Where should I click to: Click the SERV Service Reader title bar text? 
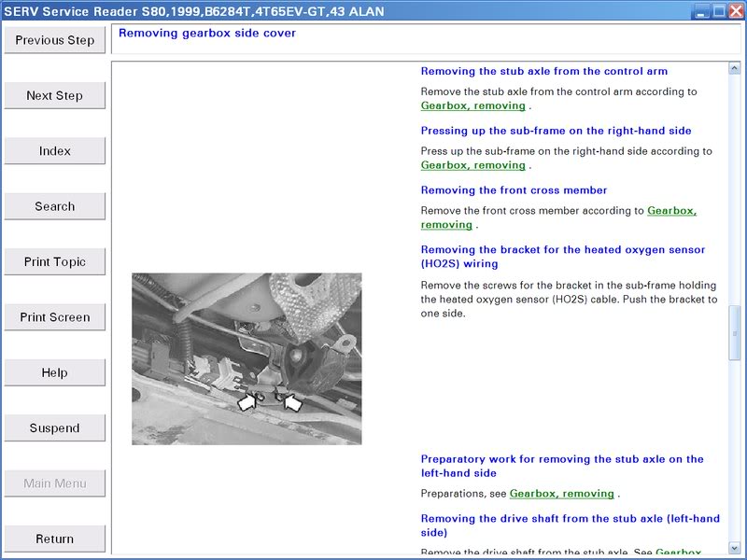point(194,11)
